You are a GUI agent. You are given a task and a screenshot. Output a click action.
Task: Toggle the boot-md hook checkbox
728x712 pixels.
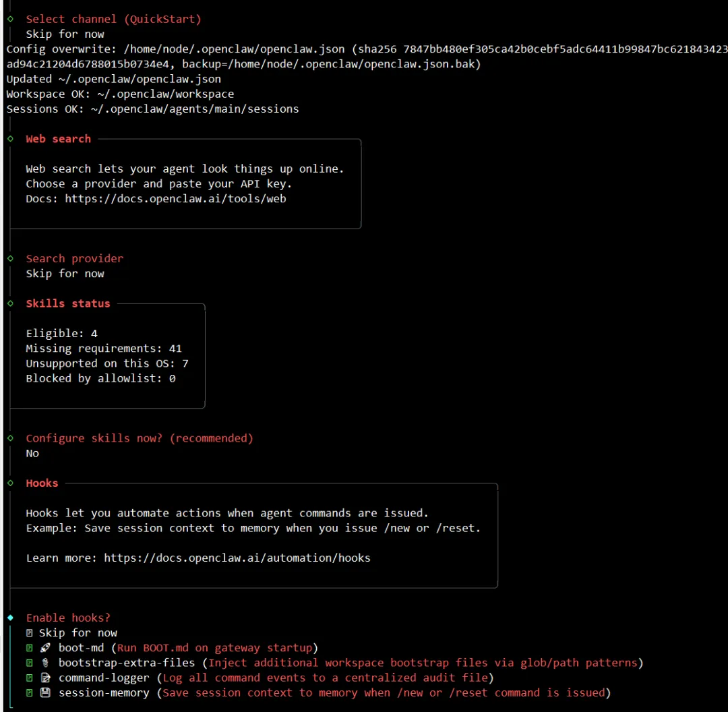29,647
